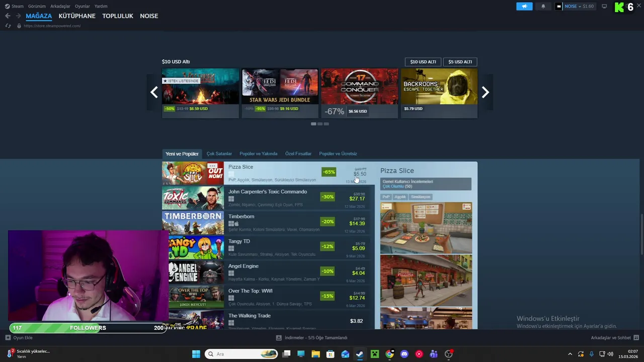Open File Explorer from taskbar

pos(315,354)
